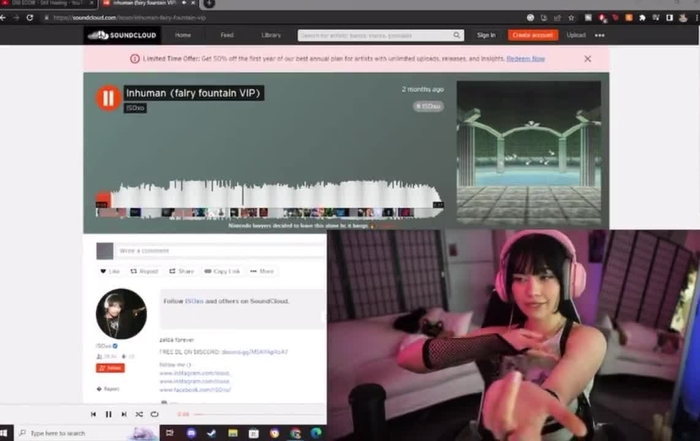
Task: Open the browser profile avatar icon
Action: pos(683,18)
